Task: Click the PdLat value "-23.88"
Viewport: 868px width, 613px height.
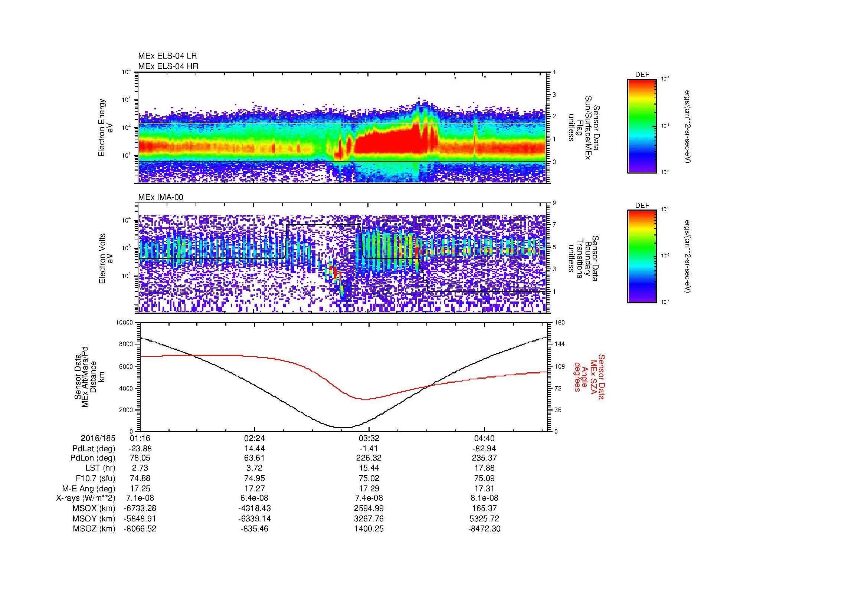Action: pos(140,448)
